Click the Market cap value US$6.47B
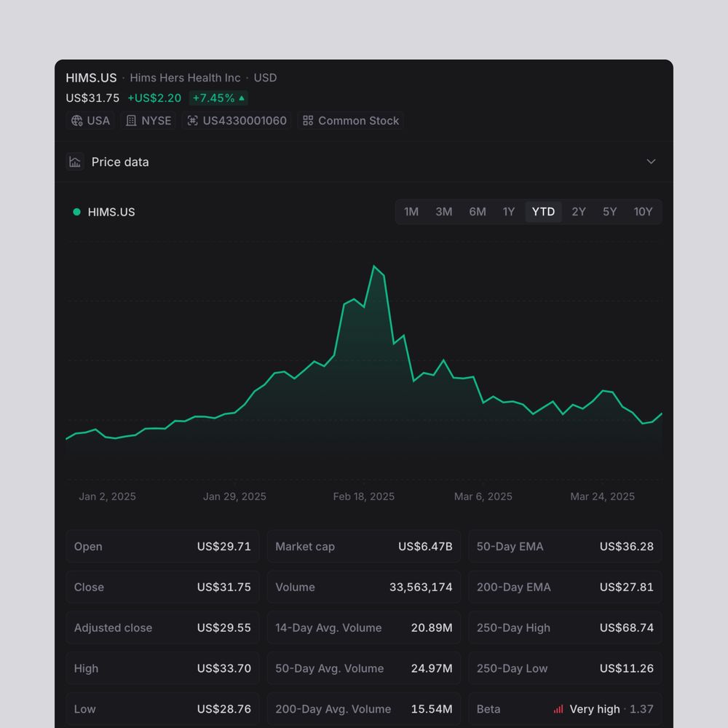 tap(425, 547)
